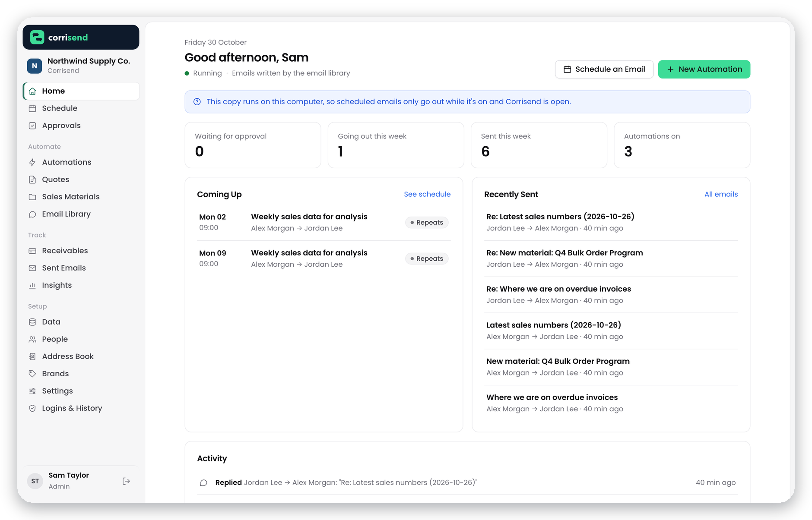Image resolution: width=812 pixels, height=520 pixels.
Task: Click the Automations lightning bolt icon
Action: 32,162
